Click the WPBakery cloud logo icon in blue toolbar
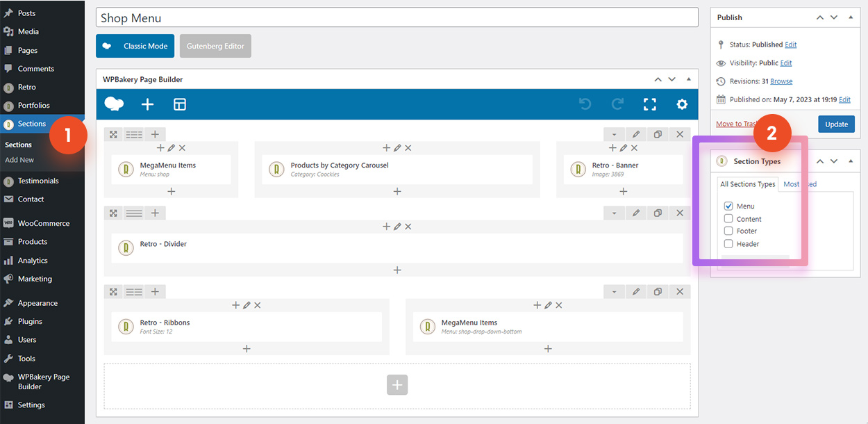The image size is (868, 424). pos(114,104)
